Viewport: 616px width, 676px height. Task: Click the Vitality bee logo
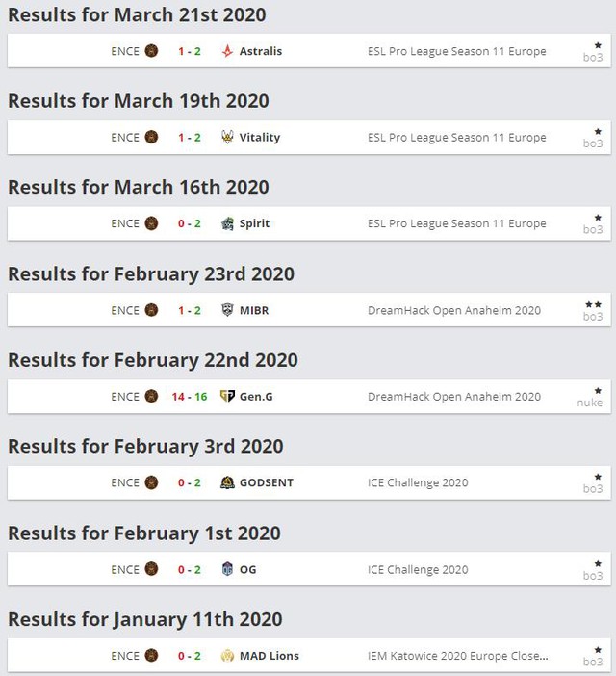(x=227, y=137)
